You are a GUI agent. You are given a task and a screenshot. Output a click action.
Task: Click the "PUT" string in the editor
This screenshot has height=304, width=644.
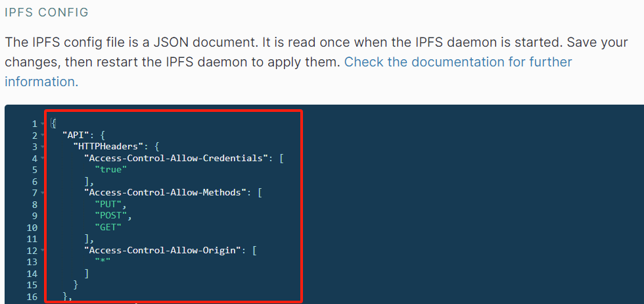[x=108, y=204]
